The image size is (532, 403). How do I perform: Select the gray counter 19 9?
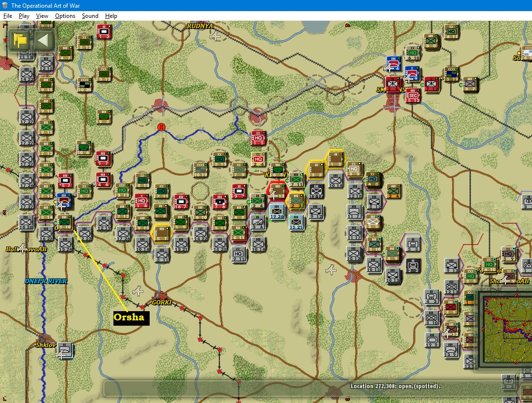pos(432,340)
